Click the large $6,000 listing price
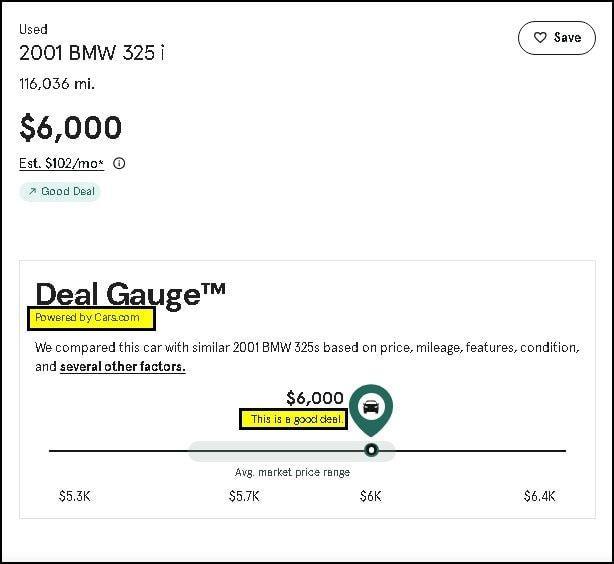614x564 pixels. (x=71, y=127)
